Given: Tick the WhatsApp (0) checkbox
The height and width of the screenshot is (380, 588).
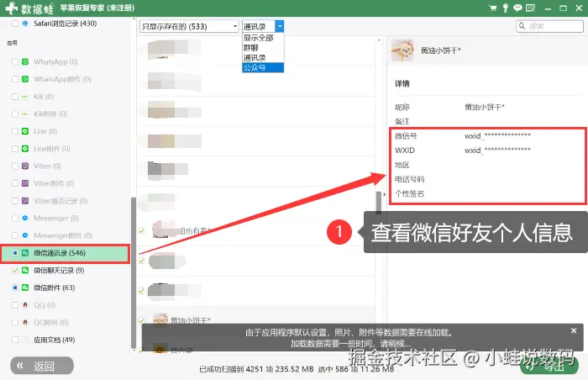Looking at the screenshot, I should [x=15, y=61].
